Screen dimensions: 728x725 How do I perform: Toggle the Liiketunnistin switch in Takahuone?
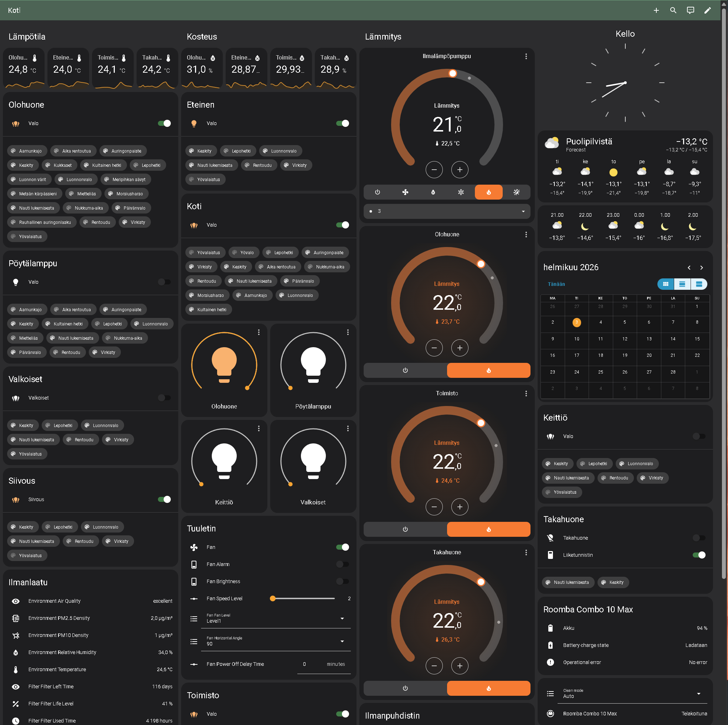pos(699,555)
